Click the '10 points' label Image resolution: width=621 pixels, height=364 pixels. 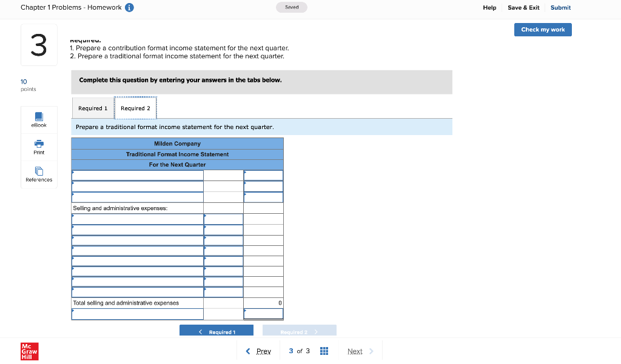coord(28,85)
